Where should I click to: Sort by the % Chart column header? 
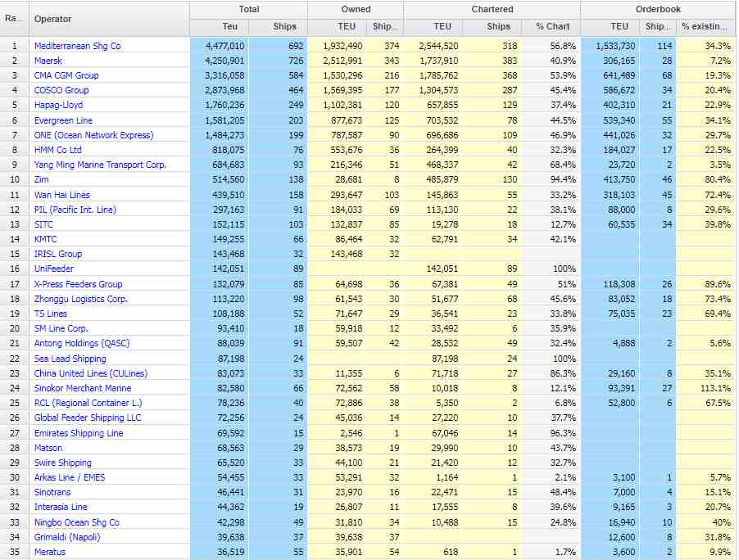pos(551,27)
